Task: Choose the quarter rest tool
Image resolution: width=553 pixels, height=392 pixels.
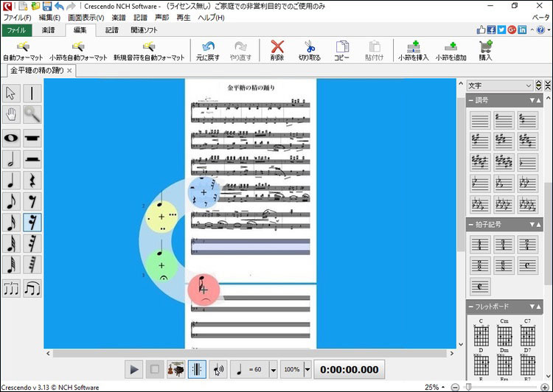Action: coord(32,181)
